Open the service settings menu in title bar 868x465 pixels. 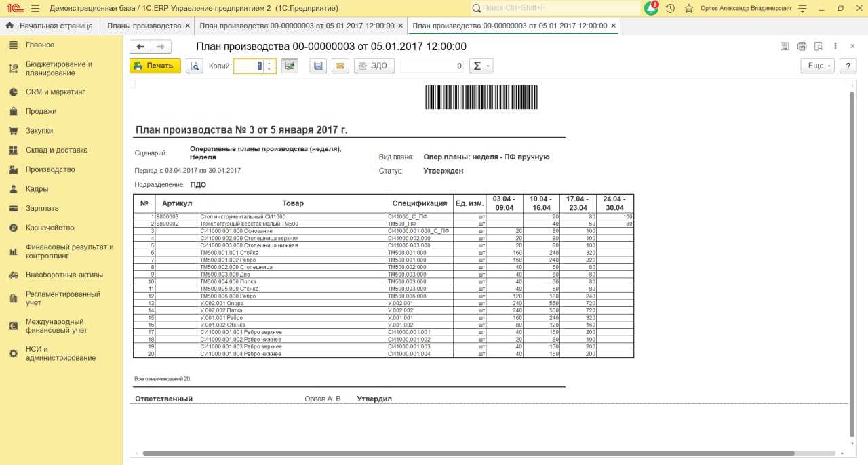[x=802, y=8]
